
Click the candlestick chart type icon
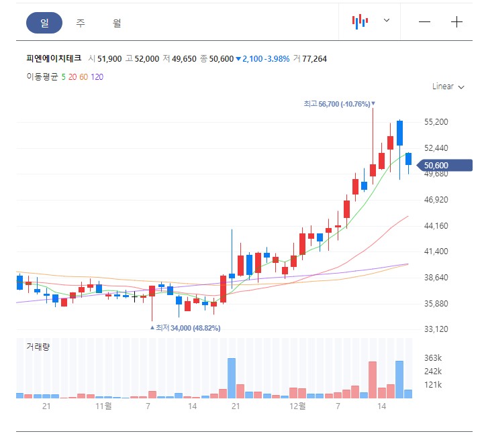click(360, 22)
